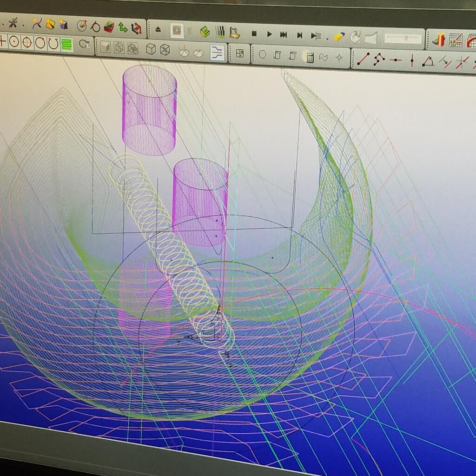This screenshot has width=476, height=476.
Task: Click the greyed-out flat shape before the slider
Action: click(x=370, y=38)
